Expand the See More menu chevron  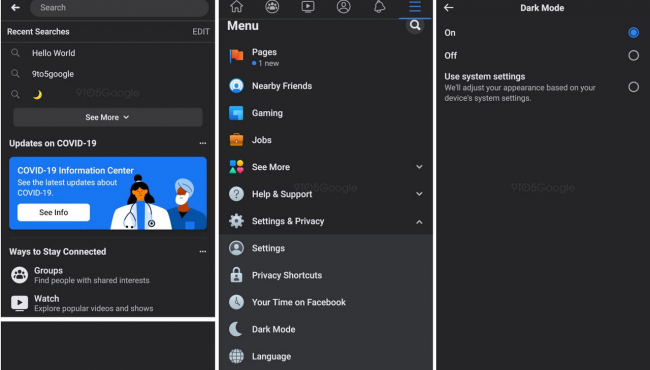coord(419,167)
